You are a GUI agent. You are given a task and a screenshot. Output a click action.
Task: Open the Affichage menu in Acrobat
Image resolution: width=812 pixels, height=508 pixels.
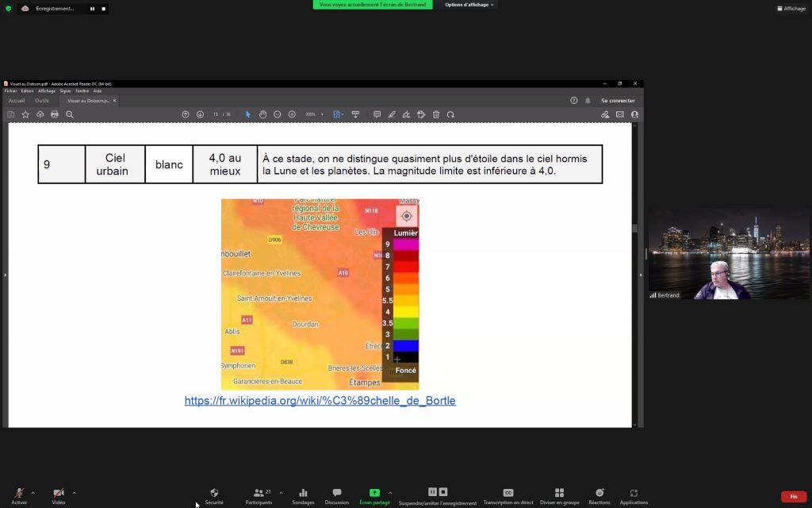[x=47, y=91]
